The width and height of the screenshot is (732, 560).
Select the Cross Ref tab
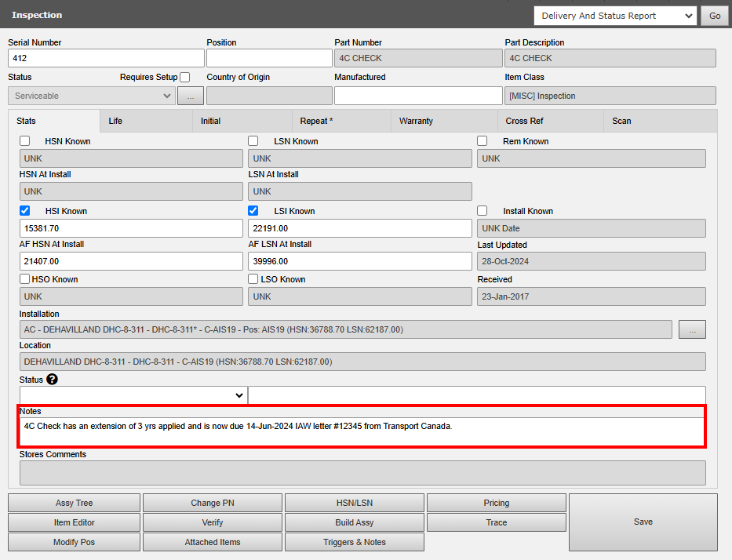click(524, 121)
